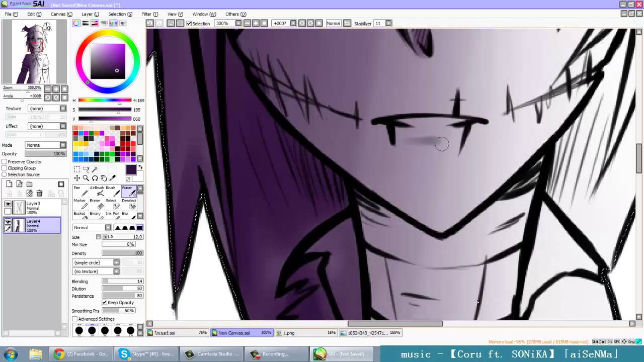
Task: Click the canvas horizontal scrollbar
Action: (x=395, y=323)
